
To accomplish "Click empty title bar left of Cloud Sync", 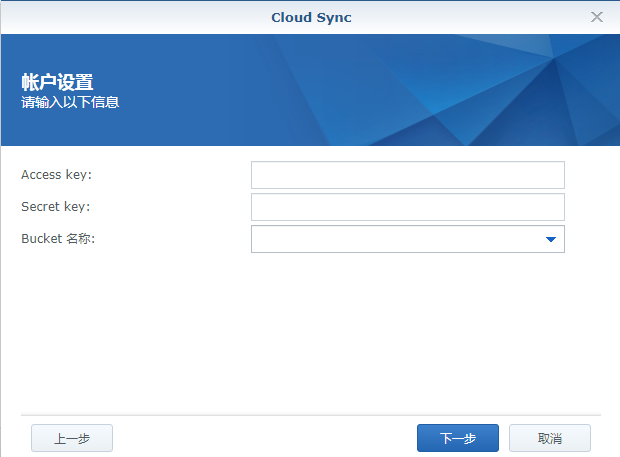I will click(134, 17).
